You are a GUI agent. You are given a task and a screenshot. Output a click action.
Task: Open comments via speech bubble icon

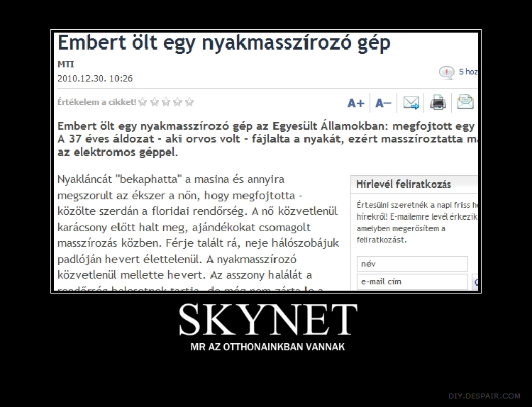tap(446, 72)
